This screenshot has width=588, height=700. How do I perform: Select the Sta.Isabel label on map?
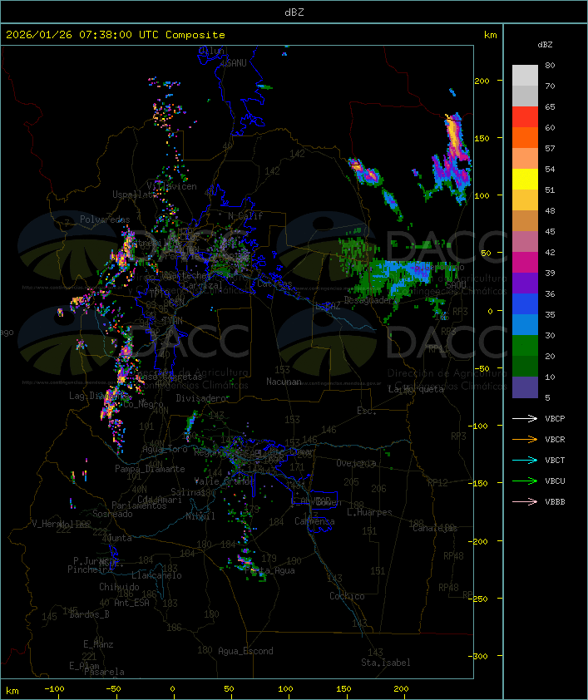(386, 663)
